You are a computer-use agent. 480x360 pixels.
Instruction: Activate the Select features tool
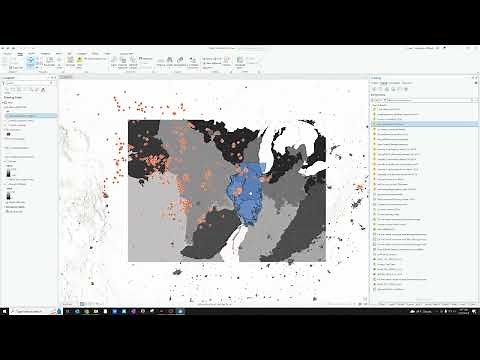[x=114, y=62]
